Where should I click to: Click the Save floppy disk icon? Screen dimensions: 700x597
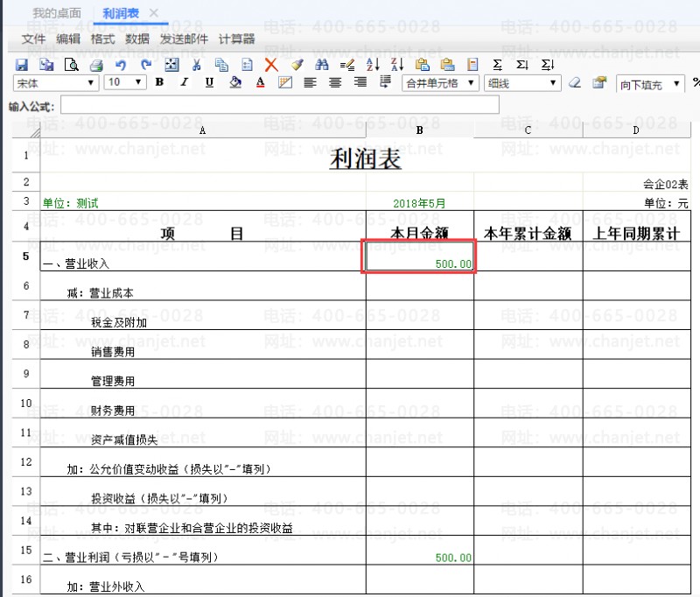coord(21,65)
